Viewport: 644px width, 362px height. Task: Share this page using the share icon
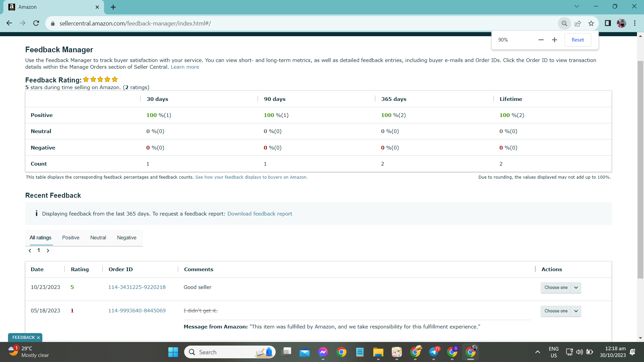(x=578, y=23)
